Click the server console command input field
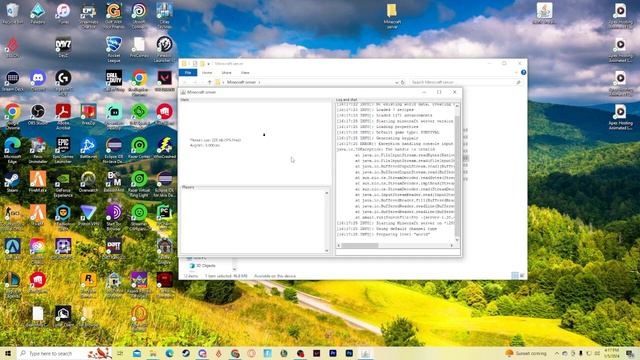Image resolution: width=640 pixels, height=360 pixels. 398,252
